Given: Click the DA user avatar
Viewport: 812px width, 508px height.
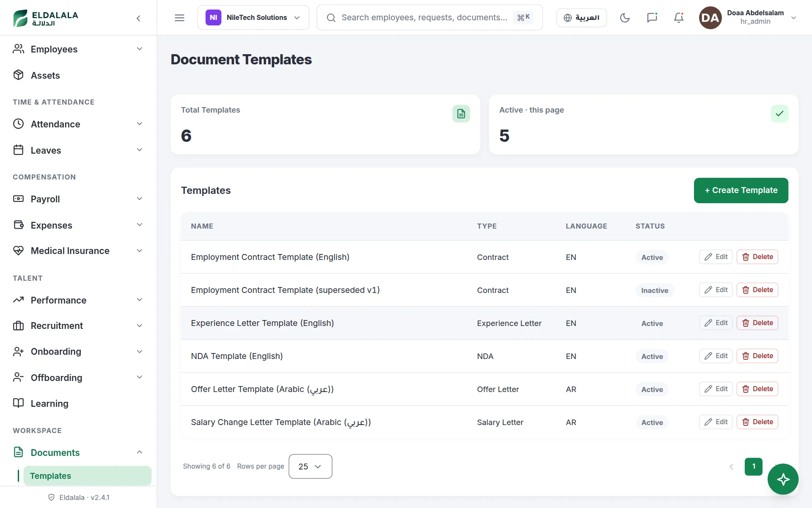Looking at the screenshot, I should [710, 18].
